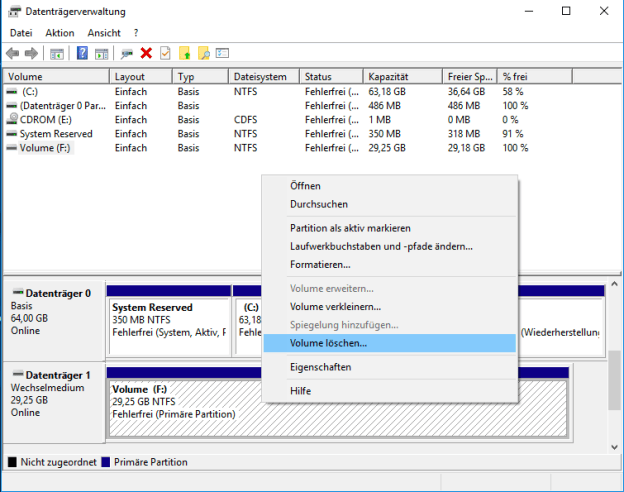Viewport: 624px width, 492px height.
Task: Choose 'Volume verkleinern...' context menu entry
Action: [335, 307]
